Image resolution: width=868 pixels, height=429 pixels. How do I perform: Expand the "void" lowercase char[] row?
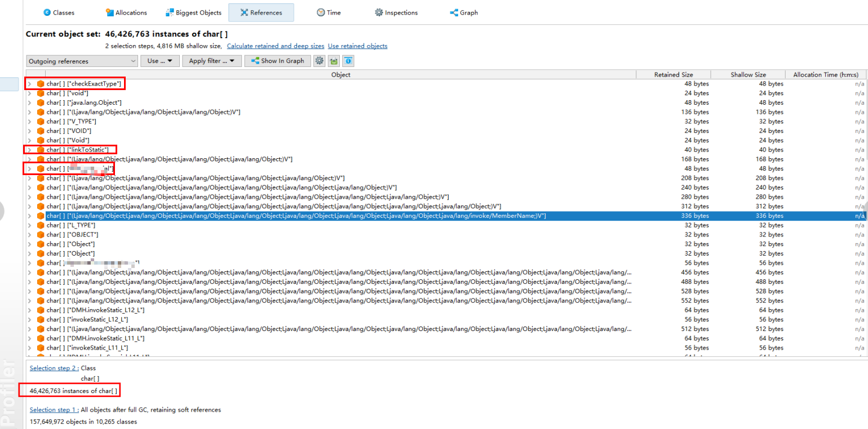click(29, 93)
